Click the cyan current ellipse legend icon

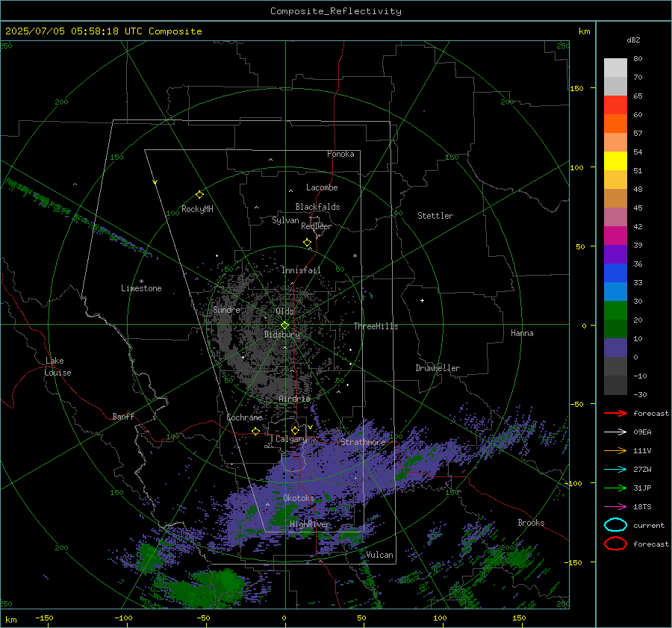[615, 525]
